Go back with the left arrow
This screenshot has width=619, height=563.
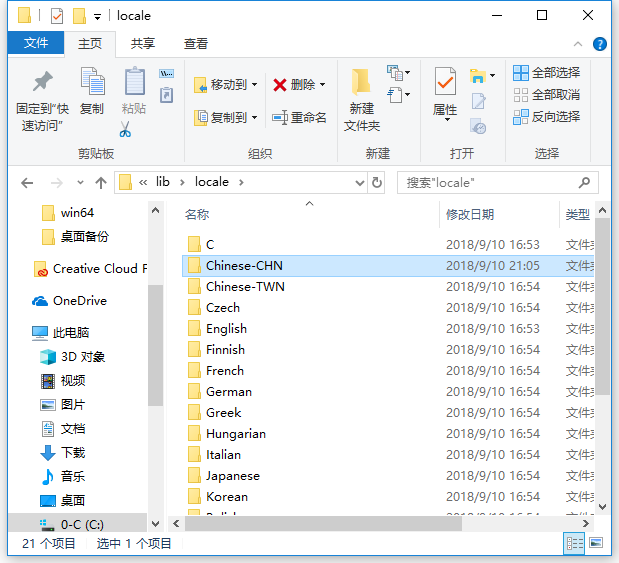point(27,183)
